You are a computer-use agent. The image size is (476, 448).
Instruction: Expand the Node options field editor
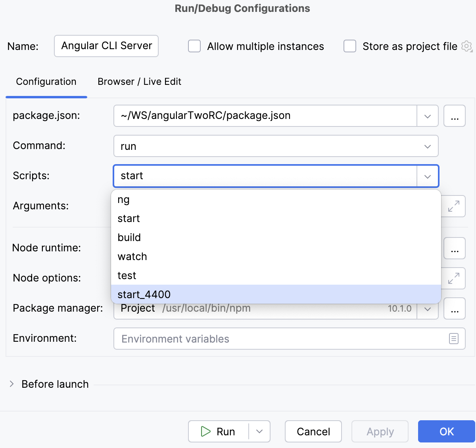pos(455,278)
